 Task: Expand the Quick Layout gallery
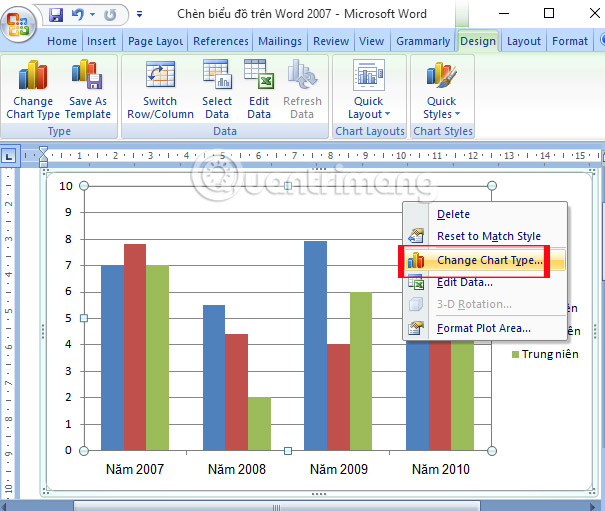(x=369, y=90)
